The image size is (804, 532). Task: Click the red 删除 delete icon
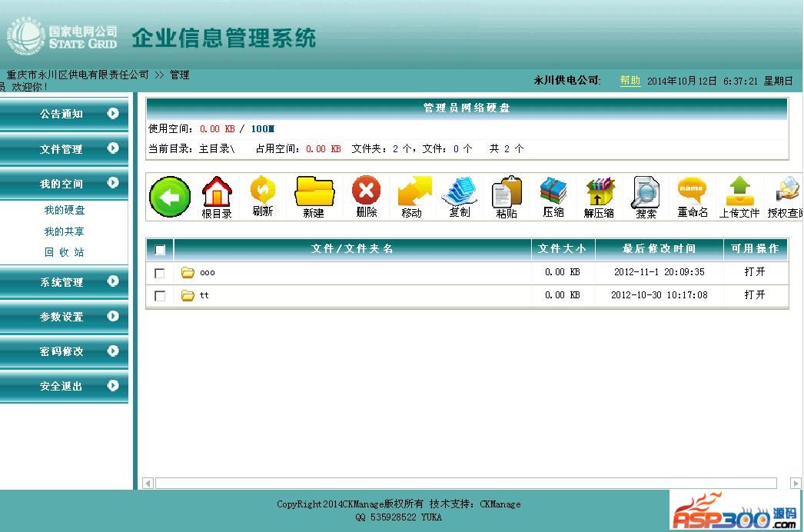(366, 197)
